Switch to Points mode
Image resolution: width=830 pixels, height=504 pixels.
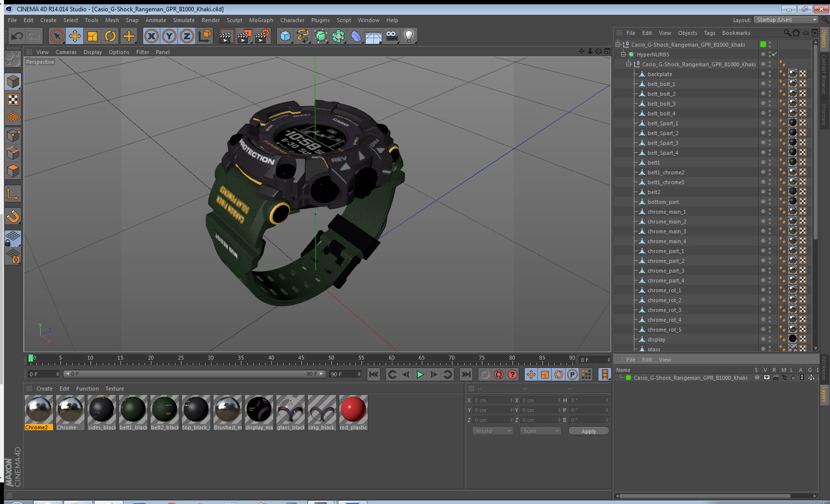(x=13, y=135)
